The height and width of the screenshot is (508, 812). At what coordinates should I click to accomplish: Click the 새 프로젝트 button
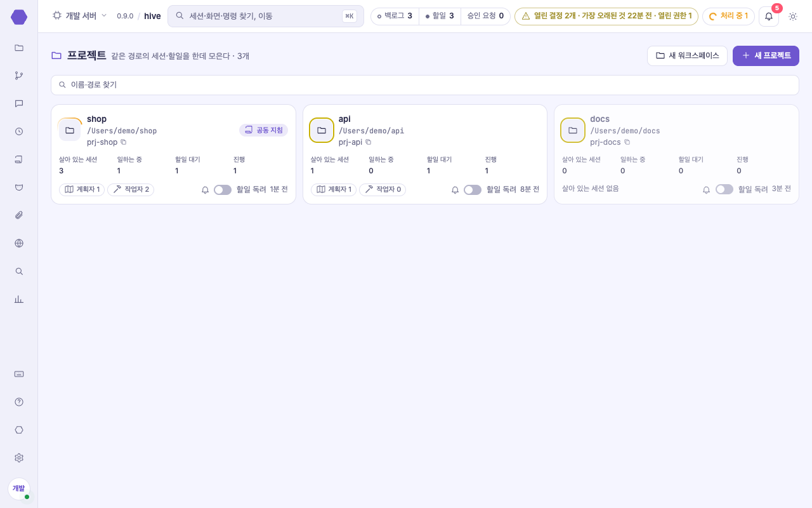click(766, 56)
